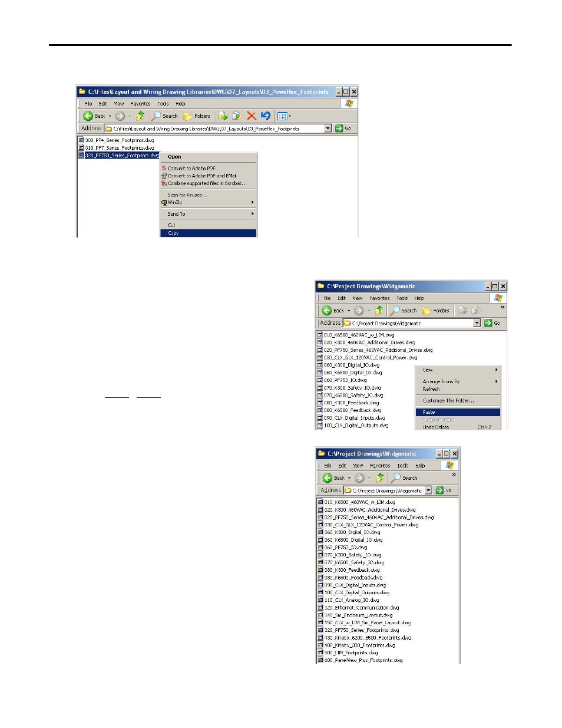Open Edit menu in Widgomatic Paste-menu window
Viewport: 562px width, 728px height.
(x=342, y=298)
